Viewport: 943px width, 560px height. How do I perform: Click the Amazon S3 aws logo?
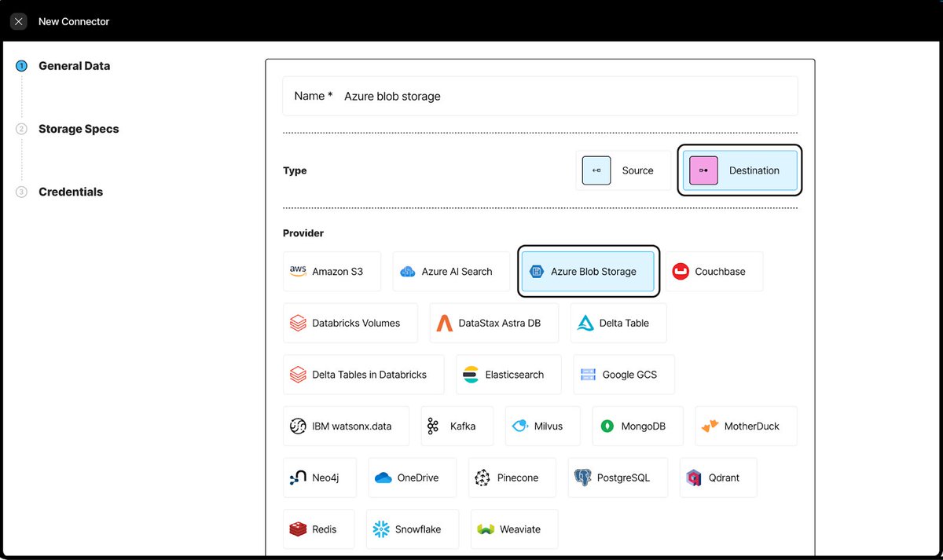pos(298,271)
